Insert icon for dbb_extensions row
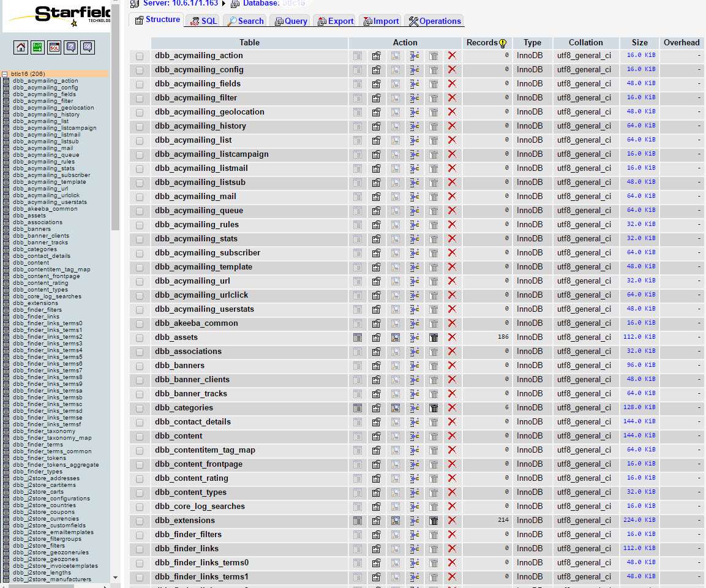The height and width of the screenshot is (588, 706). pos(415,521)
